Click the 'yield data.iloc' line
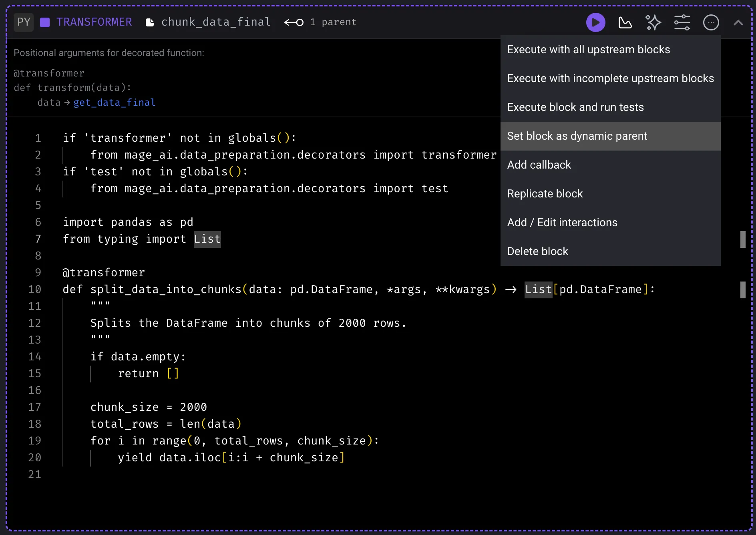 pyautogui.click(x=231, y=457)
